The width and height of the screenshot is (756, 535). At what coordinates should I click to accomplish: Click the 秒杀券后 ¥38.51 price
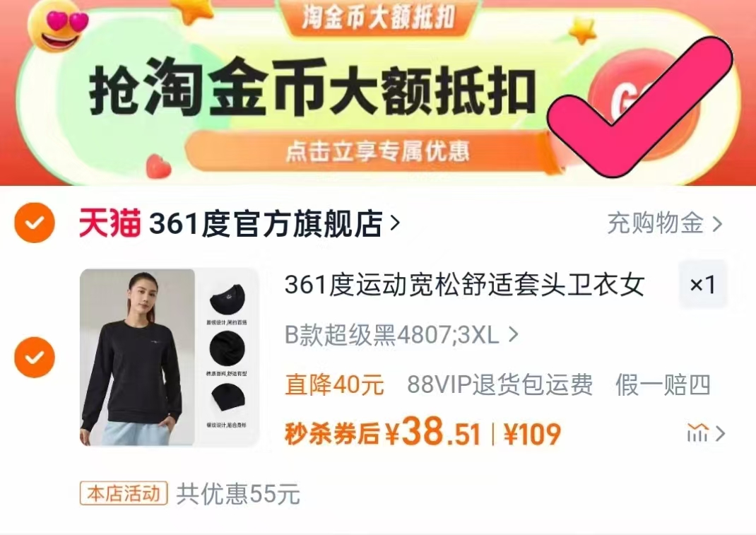click(x=384, y=433)
